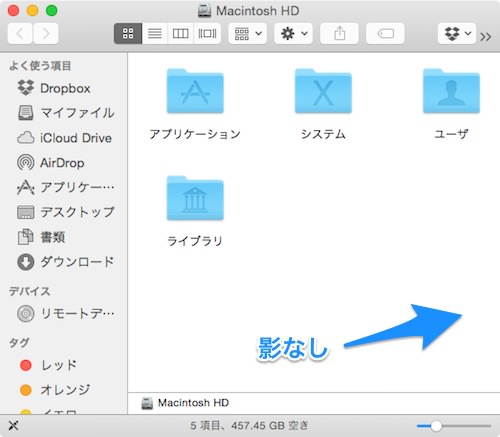Screen dimensions: 500x437
Task: Click the Edit Tags toolbar button
Action: [x=385, y=33]
